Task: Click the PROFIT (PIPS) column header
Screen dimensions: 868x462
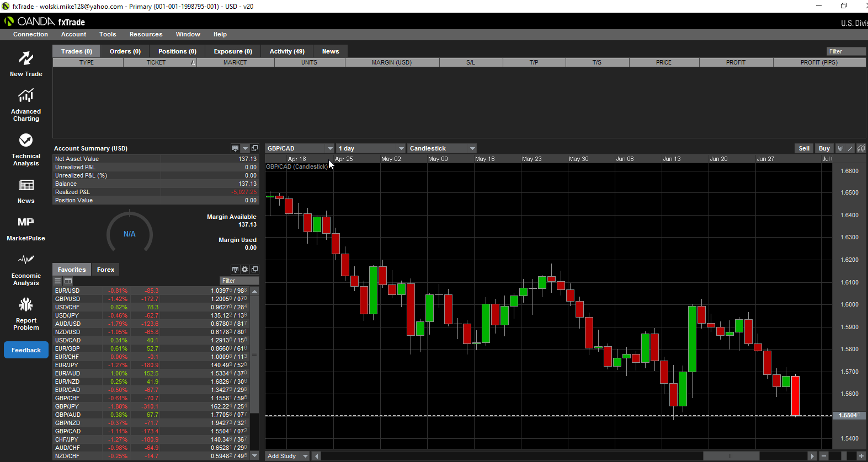Action: (x=819, y=62)
